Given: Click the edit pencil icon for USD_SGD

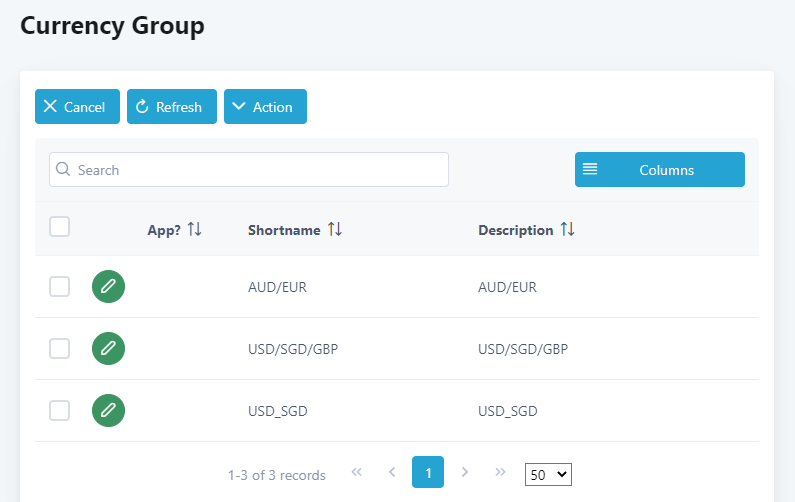Looking at the screenshot, I should click(x=108, y=409).
